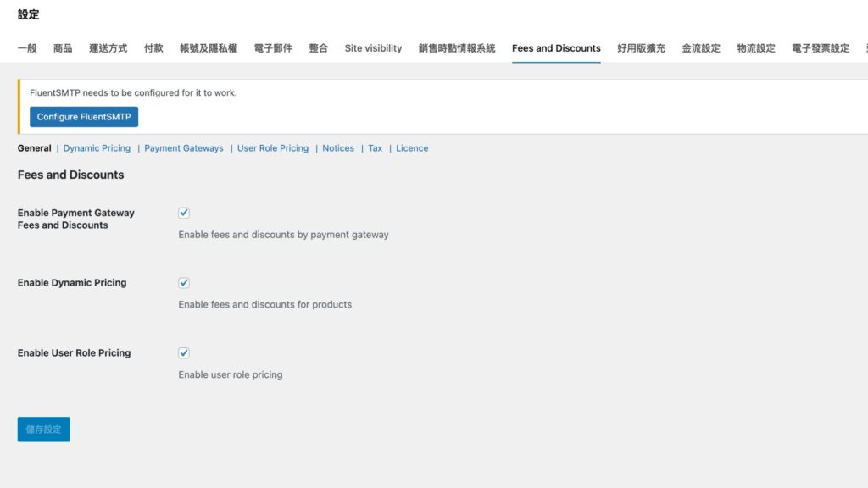Open the 商品 settings tab
This screenshot has height=488, width=868.
click(x=63, y=48)
